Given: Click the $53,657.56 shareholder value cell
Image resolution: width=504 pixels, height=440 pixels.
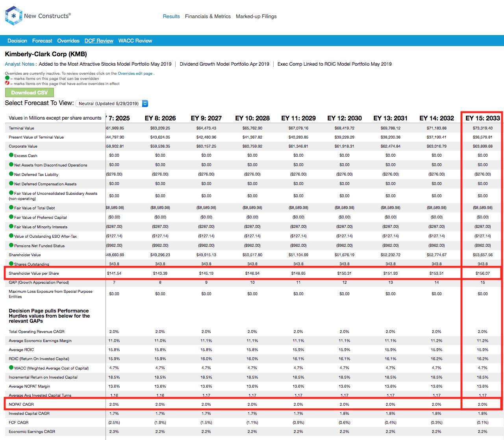Looking at the screenshot, I should click(483, 255).
